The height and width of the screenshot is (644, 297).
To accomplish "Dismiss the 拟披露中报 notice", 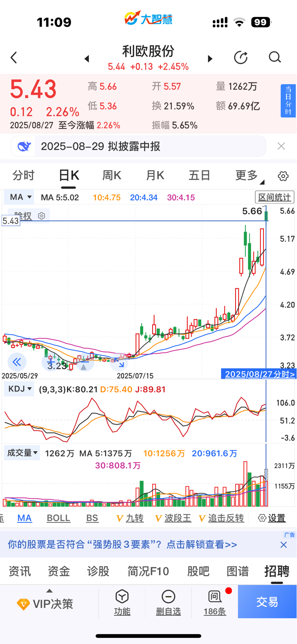I will 281,146.
